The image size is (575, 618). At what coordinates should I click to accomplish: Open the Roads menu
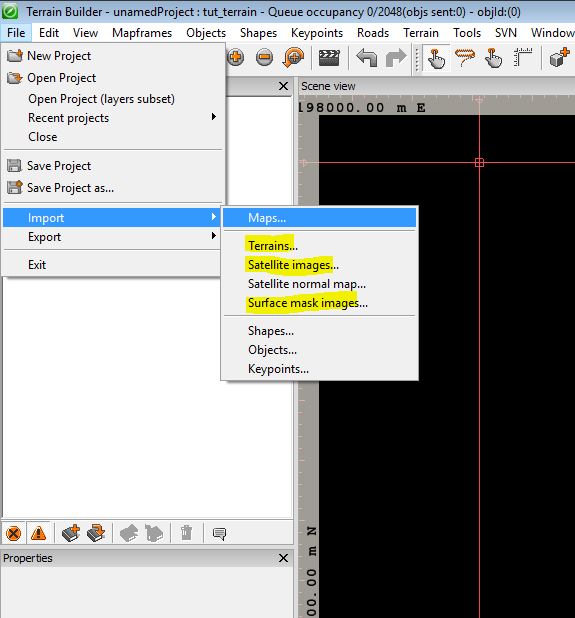(373, 33)
